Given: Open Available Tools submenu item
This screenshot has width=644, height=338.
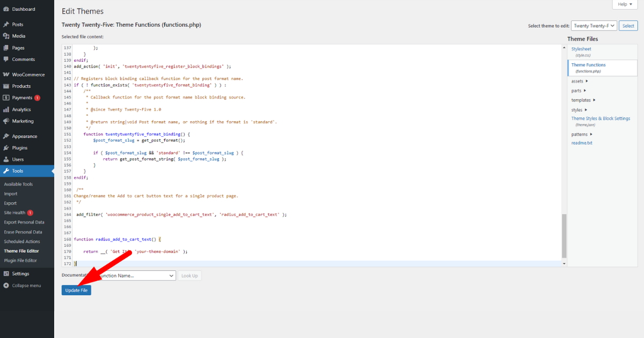Looking at the screenshot, I should tap(18, 184).
